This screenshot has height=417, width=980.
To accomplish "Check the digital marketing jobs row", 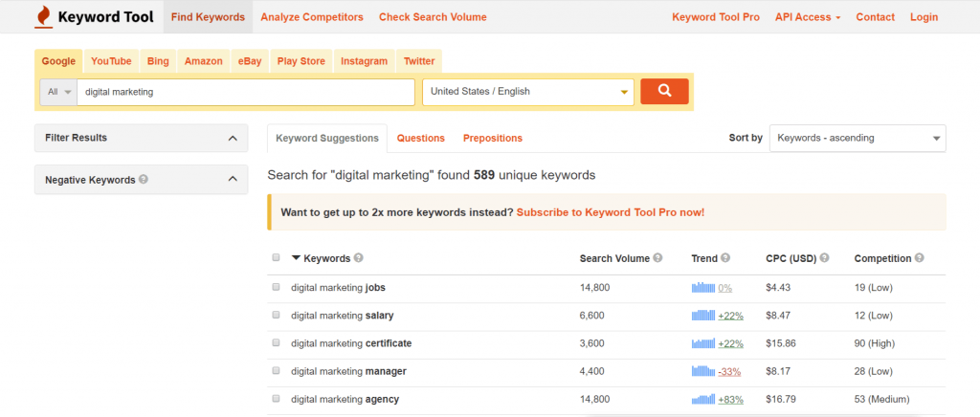I will pyautogui.click(x=276, y=287).
